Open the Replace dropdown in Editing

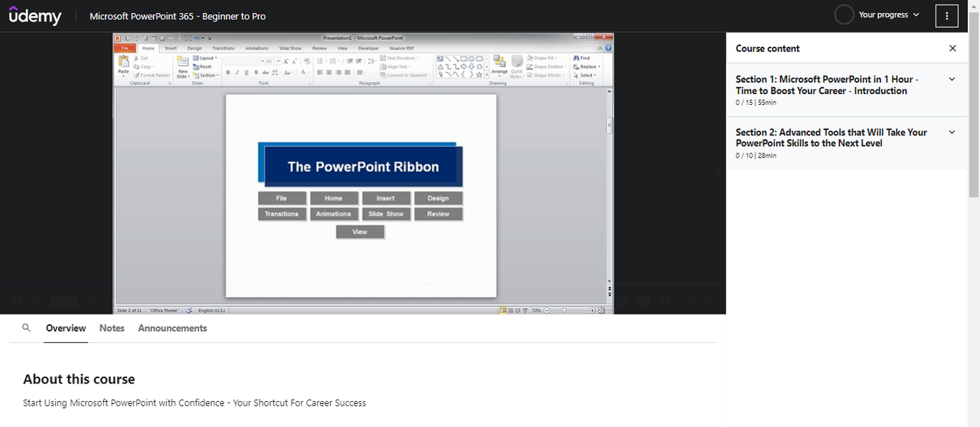coord(587,67)
